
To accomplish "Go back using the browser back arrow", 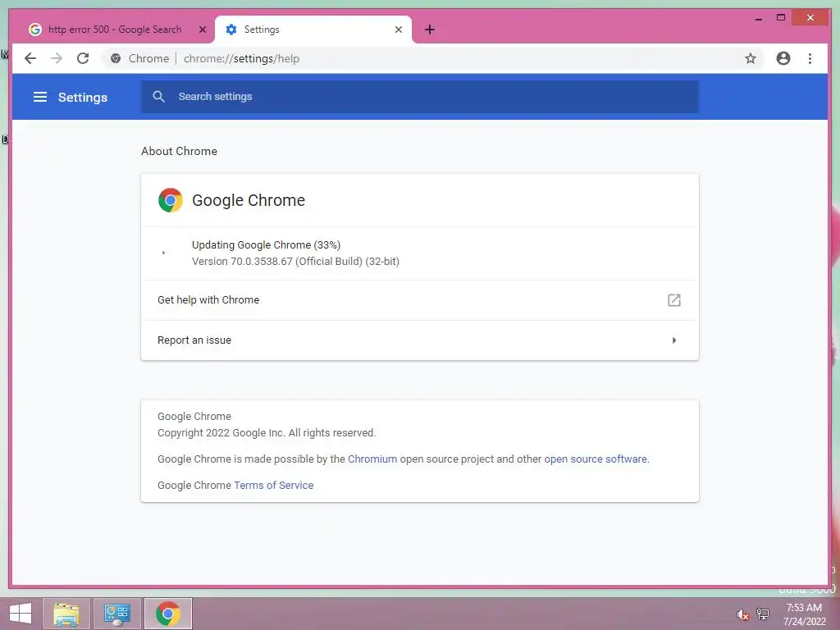I will click(30, 58).
